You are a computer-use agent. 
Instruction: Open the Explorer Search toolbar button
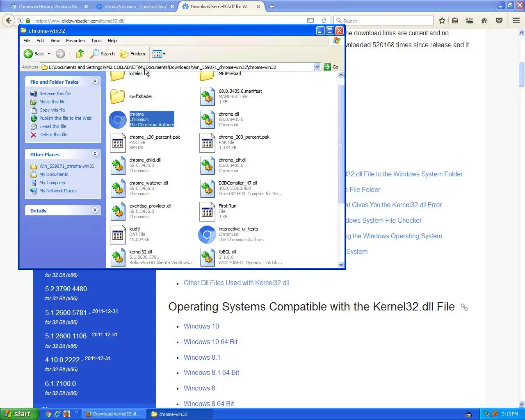coord(103,54)
